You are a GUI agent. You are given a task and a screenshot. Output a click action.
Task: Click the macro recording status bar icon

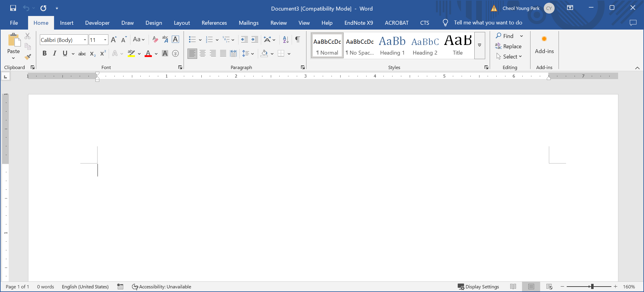coord(120,287)
